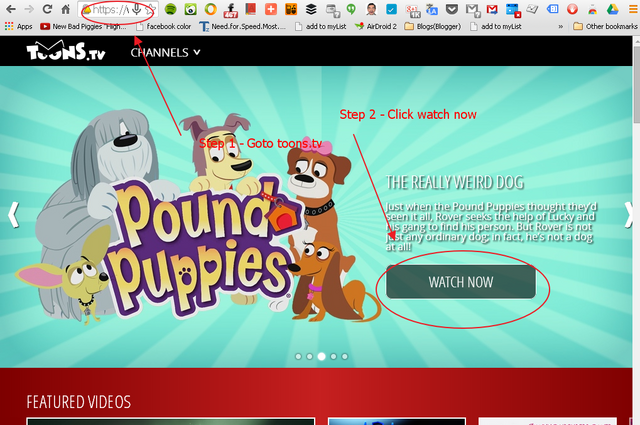Open the gray mail checker extension icon
This screenshot has height=425, width=640.
click(472, 10)
